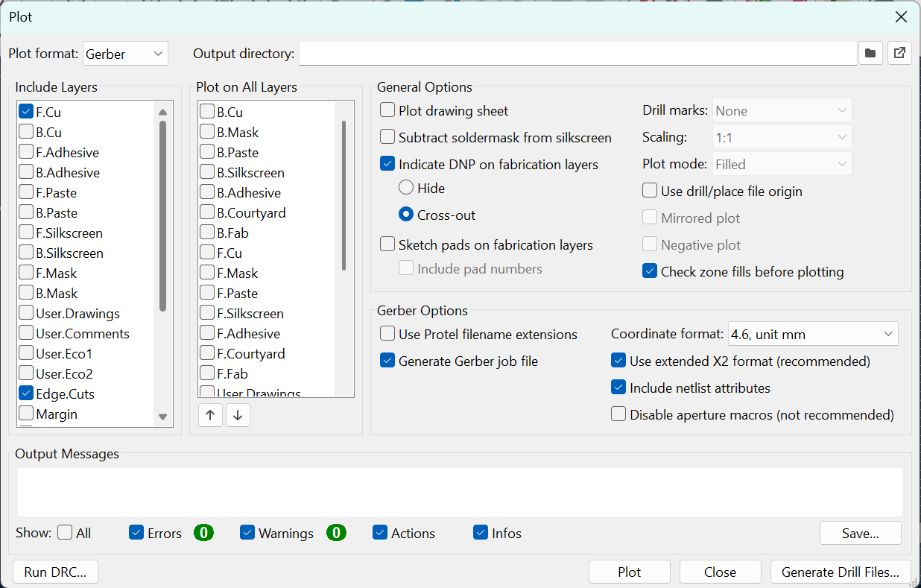Browse for output directory folder icon

870,54
